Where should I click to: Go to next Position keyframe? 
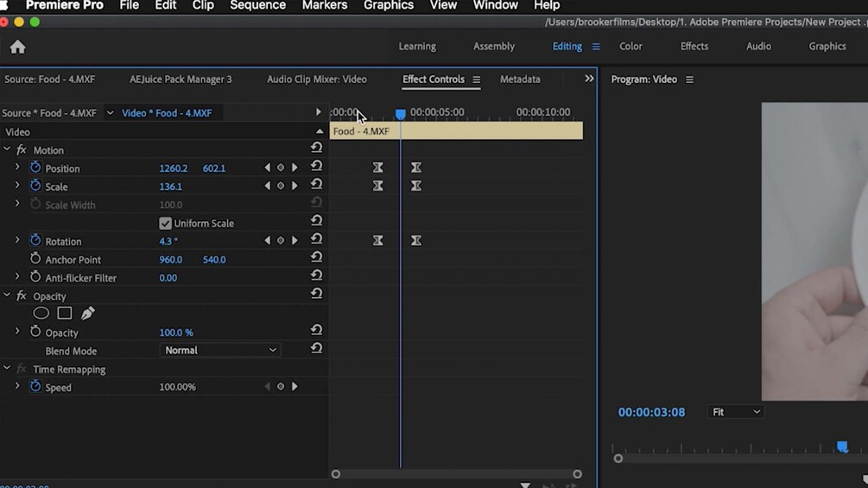click(x=295, y=168)
